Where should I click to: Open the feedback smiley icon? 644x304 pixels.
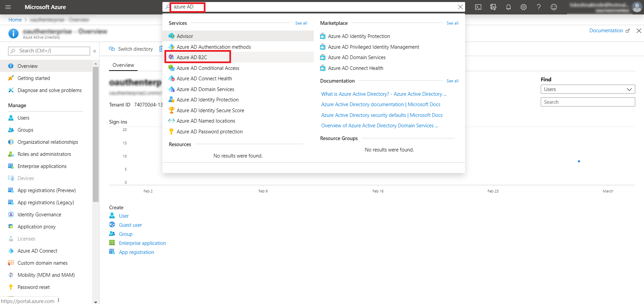554,7
